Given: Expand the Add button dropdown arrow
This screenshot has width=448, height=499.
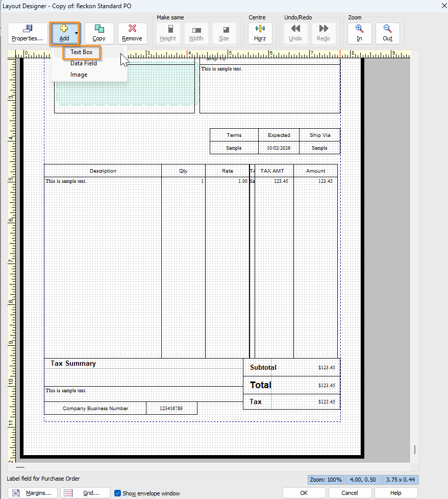Looking at the screenshot, I should [x=77, y=33].
